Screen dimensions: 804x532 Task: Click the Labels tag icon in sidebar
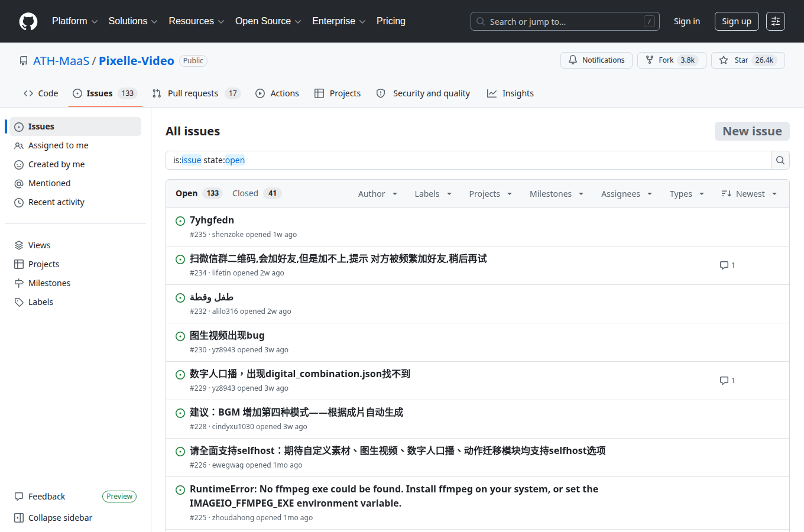coord(19,302)
